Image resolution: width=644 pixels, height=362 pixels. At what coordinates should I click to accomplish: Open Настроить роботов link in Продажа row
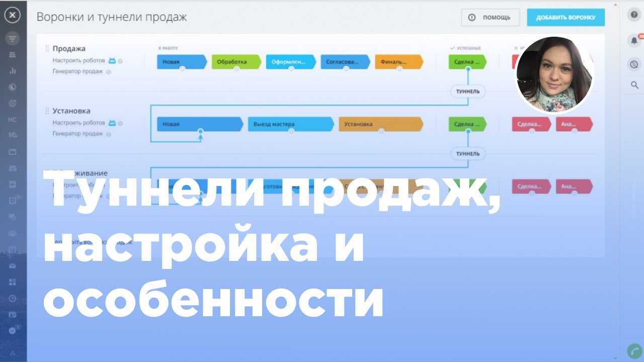pos(79,60)
